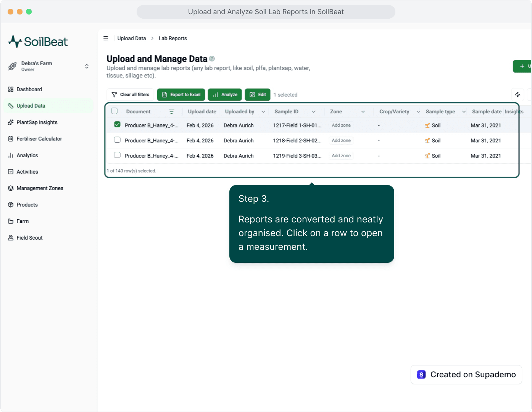Open Sample ID 1218-Field 2-SH-02 cell
The image size is (532, 412).
297,141
